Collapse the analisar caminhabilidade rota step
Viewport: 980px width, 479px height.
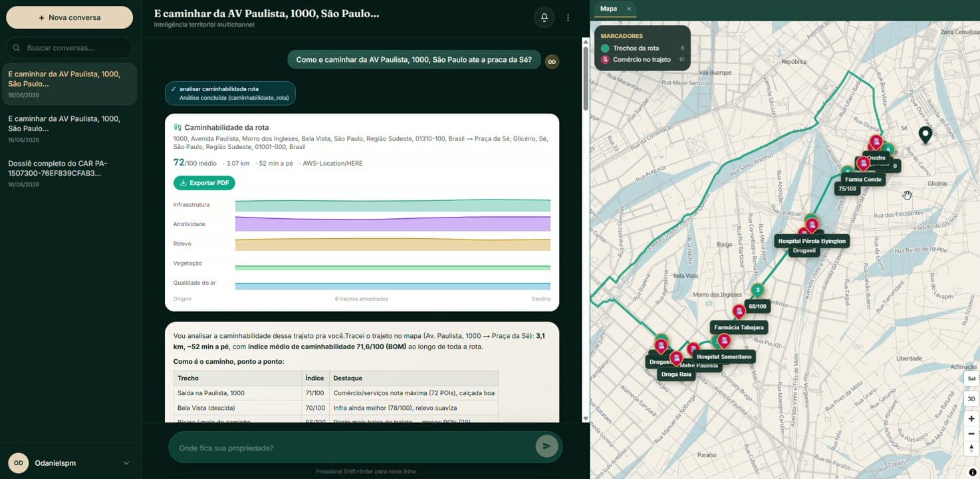pos(230,93)
